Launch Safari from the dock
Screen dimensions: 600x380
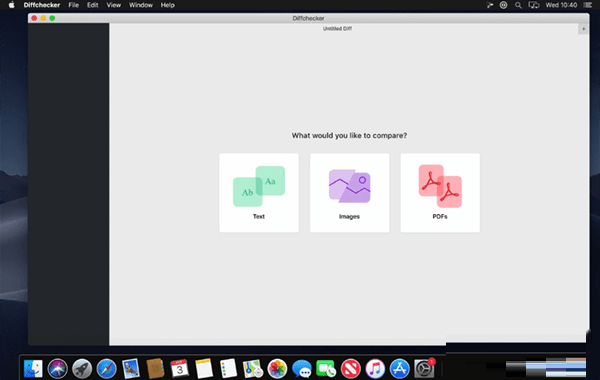pos(106,369)
